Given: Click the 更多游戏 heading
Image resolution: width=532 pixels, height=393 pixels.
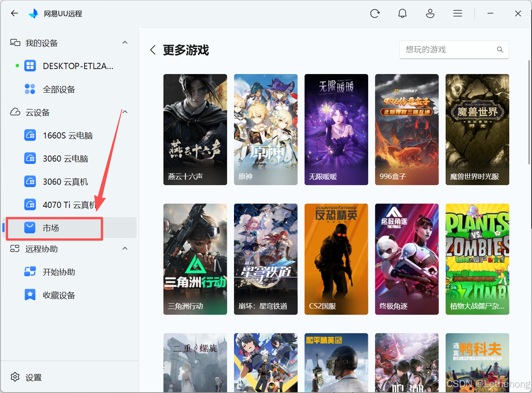Looking at the screenshot, I should pyautogui.click(x=186, y=50).
